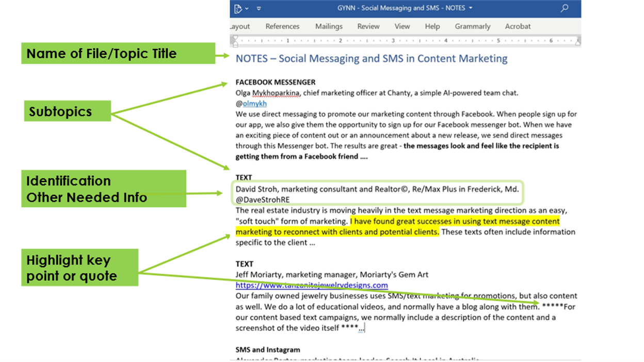Click the Quick Access Toolbar chevron

click(259, 8)
